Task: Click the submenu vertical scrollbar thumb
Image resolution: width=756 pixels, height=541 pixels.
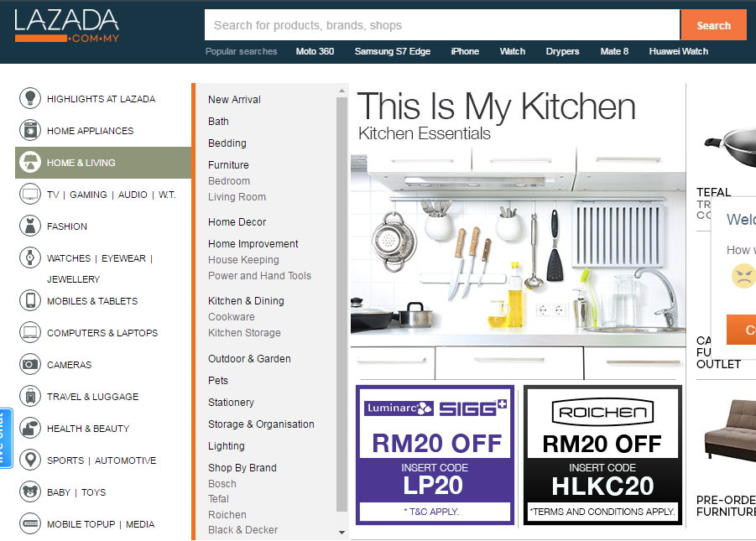Action: pyautogui.click(x=342, y=304)
